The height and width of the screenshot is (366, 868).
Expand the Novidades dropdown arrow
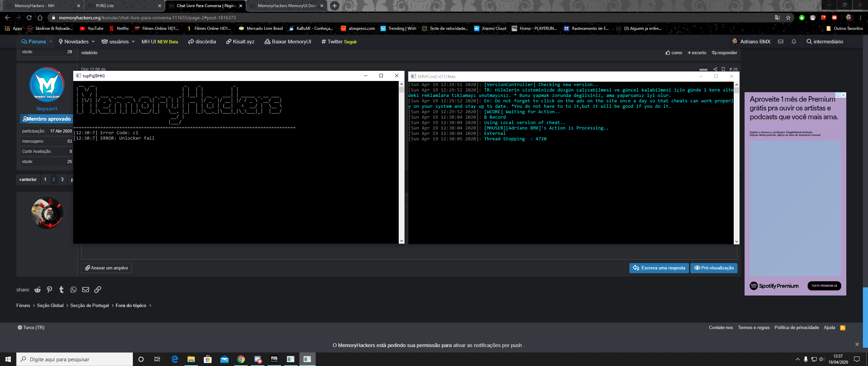(x=93, y=42)
